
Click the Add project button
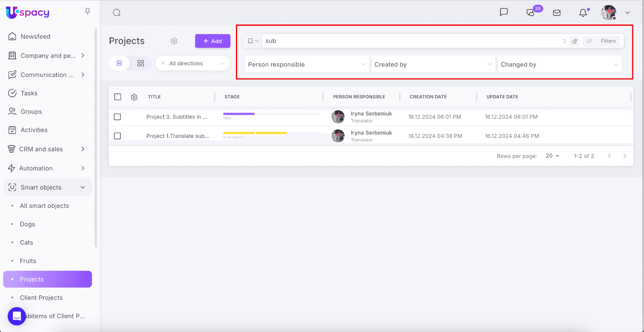(213, 41)
